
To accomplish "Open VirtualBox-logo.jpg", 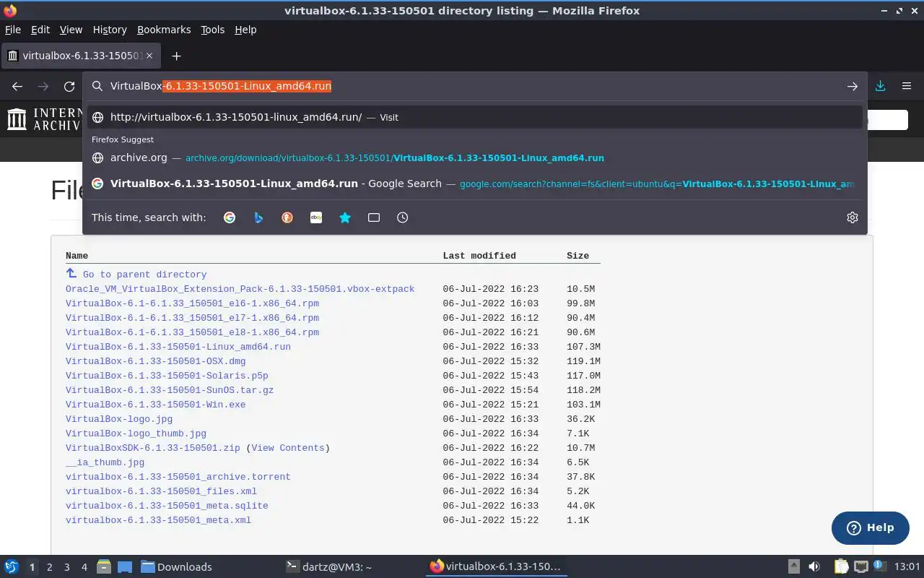I will pos(119,419).
